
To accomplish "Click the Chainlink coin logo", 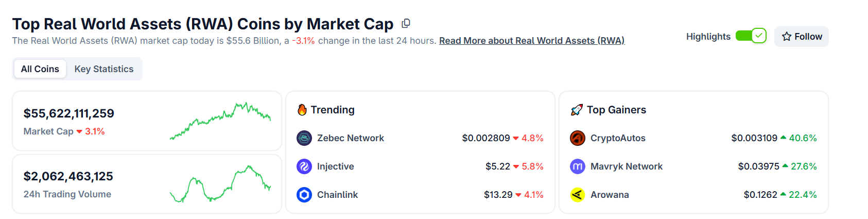I will pos(304,195).
